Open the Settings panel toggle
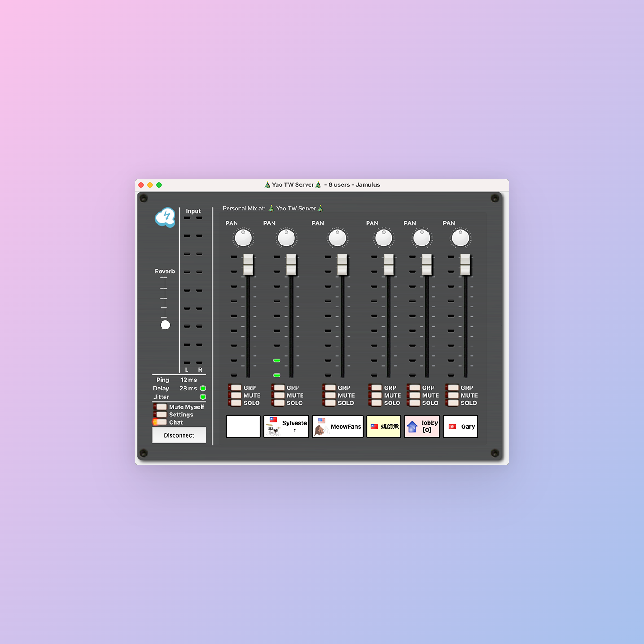Viewport: 644px width, 644px height. [x=161, y=415]
